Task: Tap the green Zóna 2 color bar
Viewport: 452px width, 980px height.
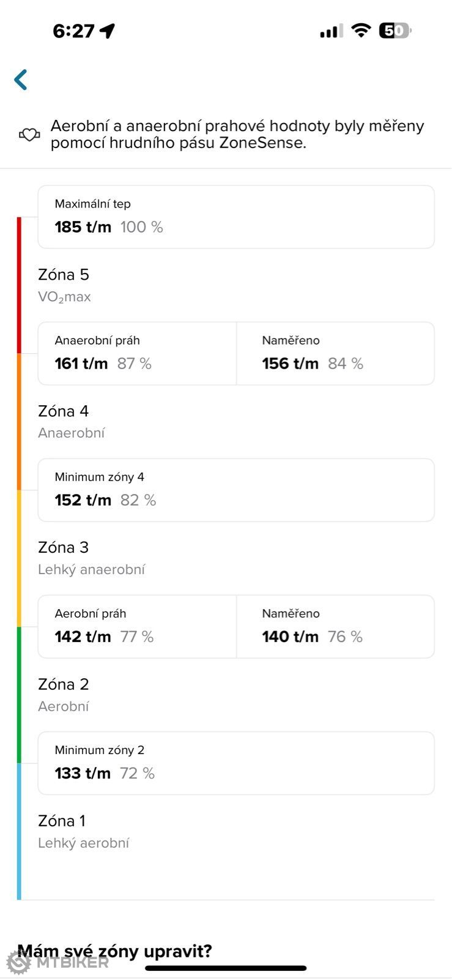Action: tap(19, 695)
